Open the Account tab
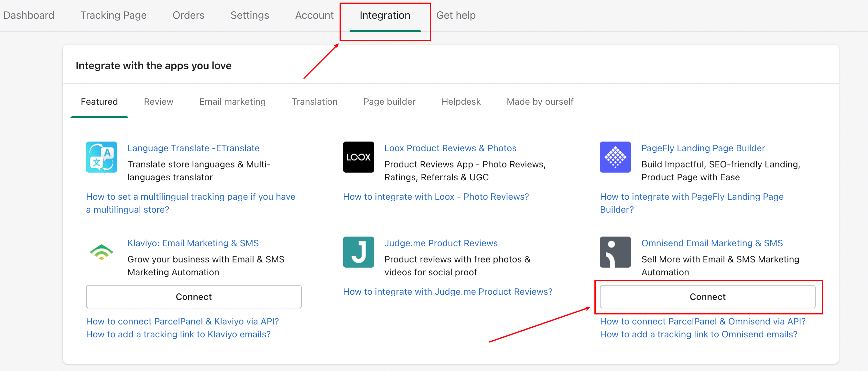 pyautogui.click(x=314, y=15)
